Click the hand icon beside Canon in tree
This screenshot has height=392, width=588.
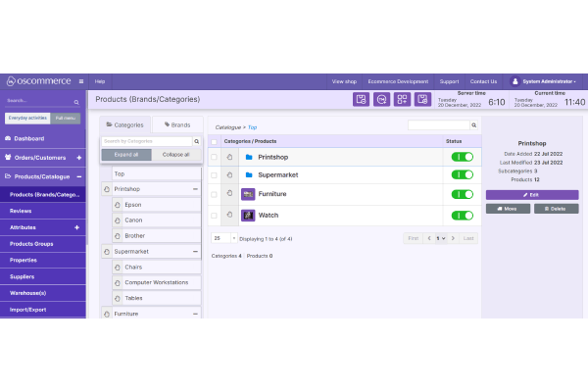pyautogui.click(x=118, y=220)
